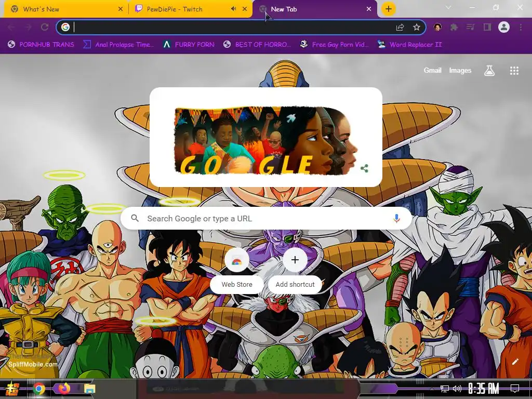Open a new tab with the plus button
This screenshot has height=399, width=532.
[x=389, y=9]
